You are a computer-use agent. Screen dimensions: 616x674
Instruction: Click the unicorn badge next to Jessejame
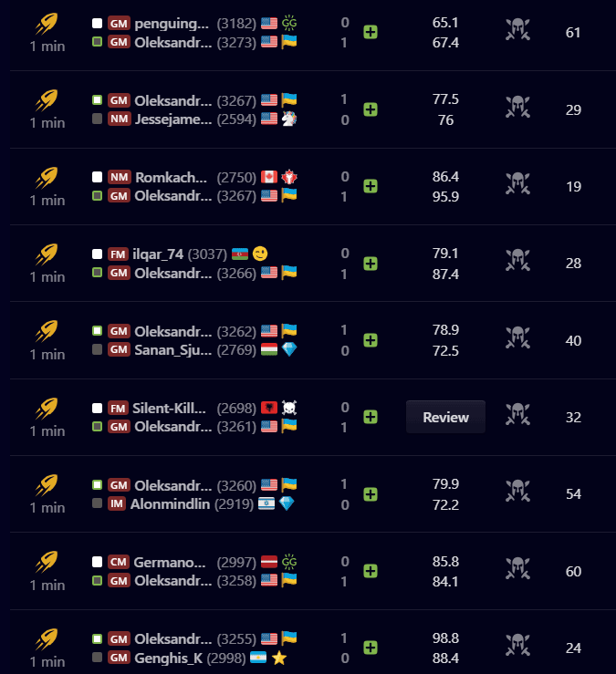[x=289, y=119]
